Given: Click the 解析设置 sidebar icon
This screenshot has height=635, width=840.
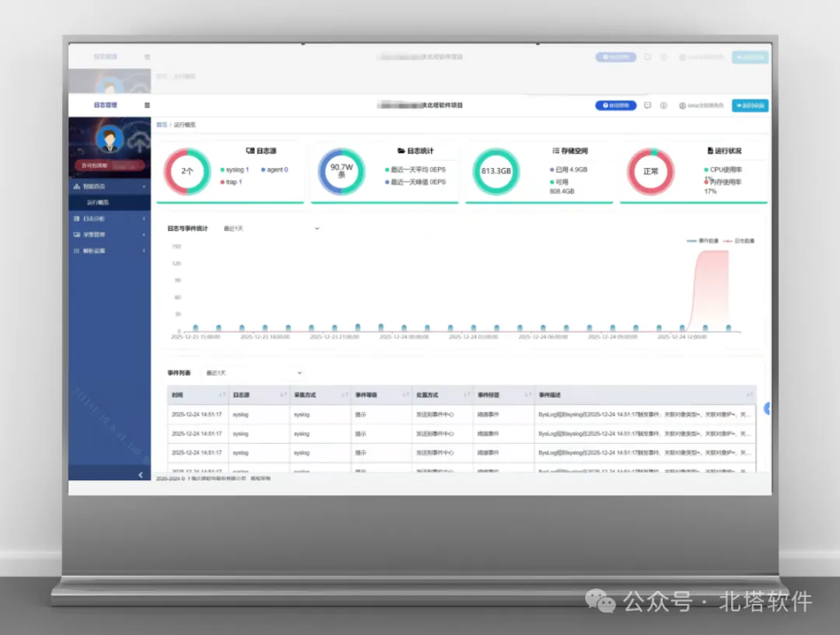Looking at the screenshot, I should point(76,250).
